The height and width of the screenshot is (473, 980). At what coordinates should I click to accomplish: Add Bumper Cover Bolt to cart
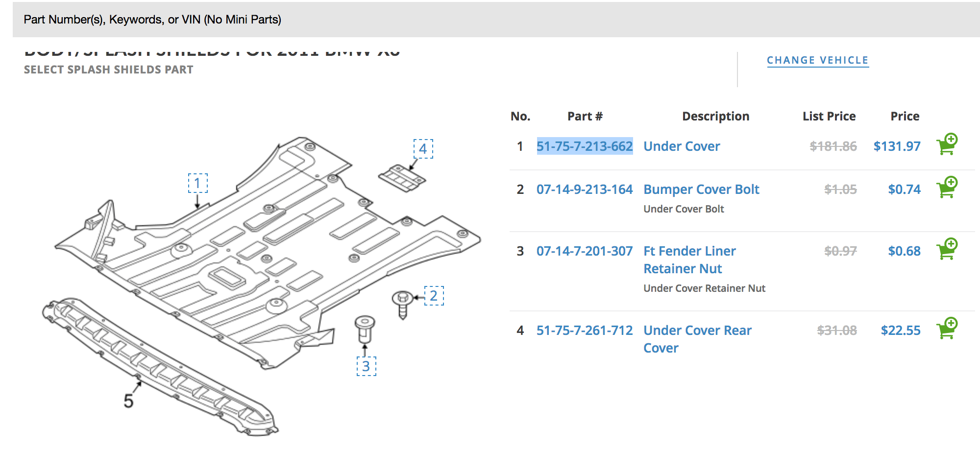pyautogui.click(x=947, y=187)
